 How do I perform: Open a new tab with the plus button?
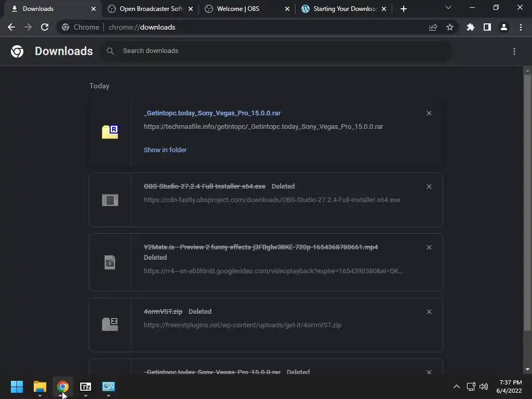[x=403, y=9]
